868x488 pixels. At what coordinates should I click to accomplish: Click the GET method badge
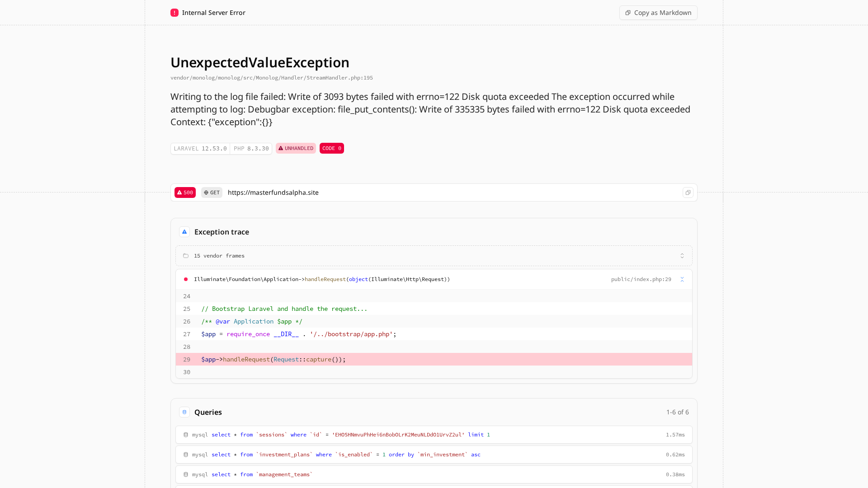[x=212, y=192]
